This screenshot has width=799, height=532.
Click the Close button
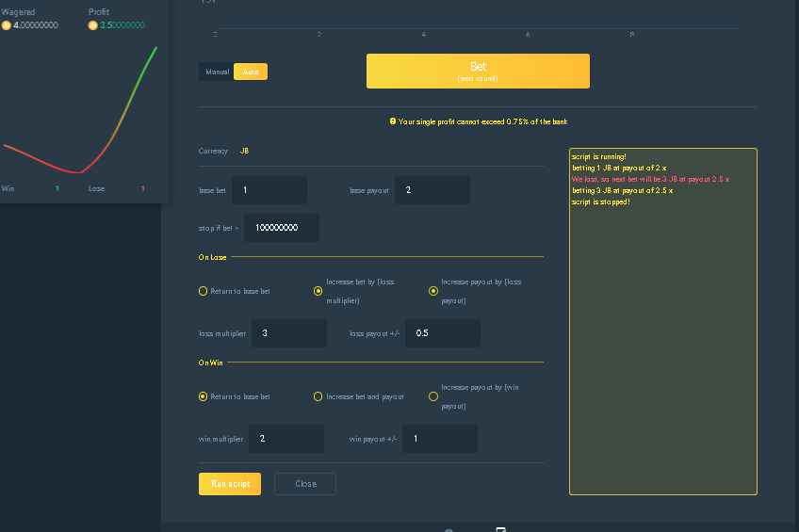pos(305,484)
